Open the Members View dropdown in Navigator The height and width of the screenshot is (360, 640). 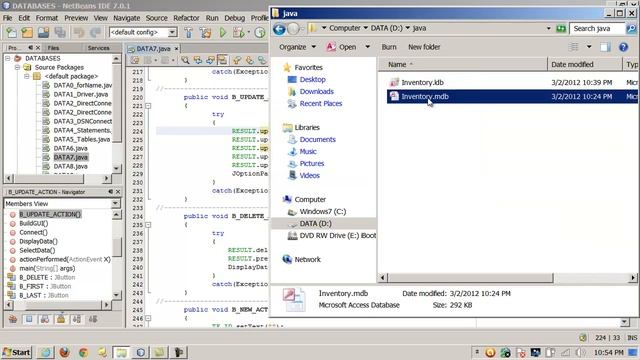click(116, 203)
